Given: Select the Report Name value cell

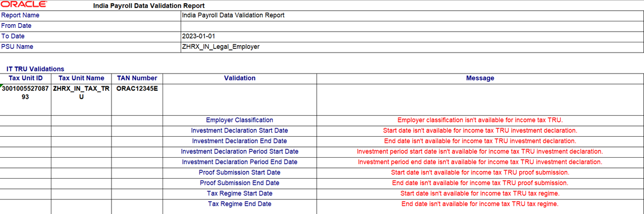Looking at the screenshot, I should tap(412, 16).
